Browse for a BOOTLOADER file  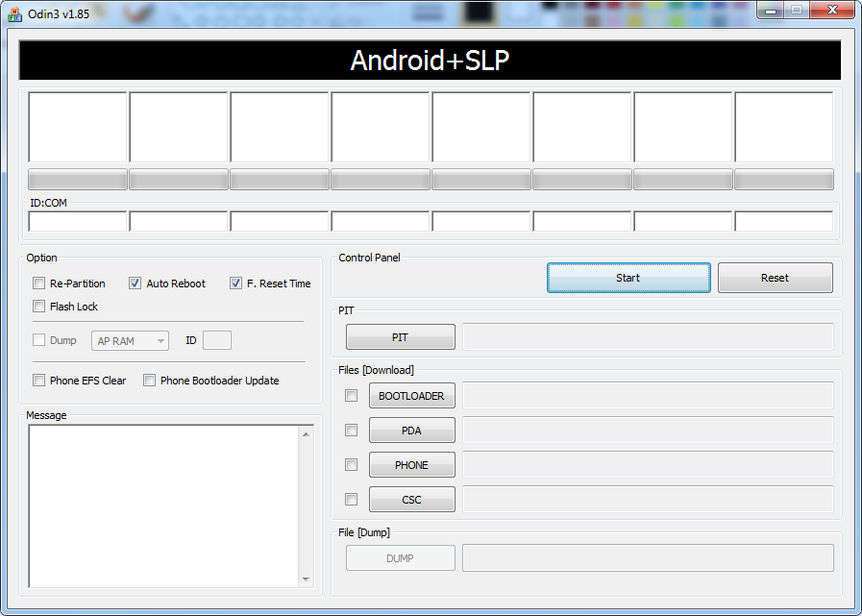click(411, 396)
